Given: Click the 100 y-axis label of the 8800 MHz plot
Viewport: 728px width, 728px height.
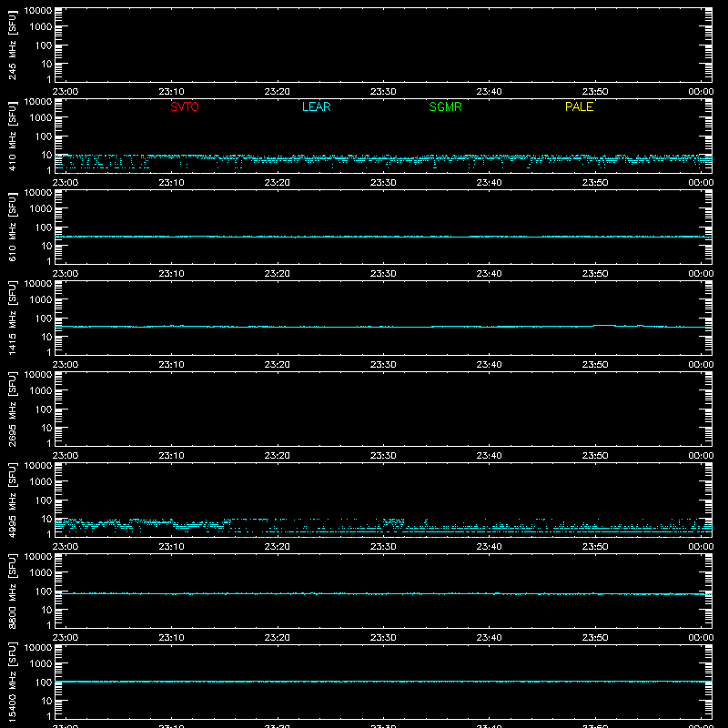Looking at the screenshot, I should (x=44, y=591).
